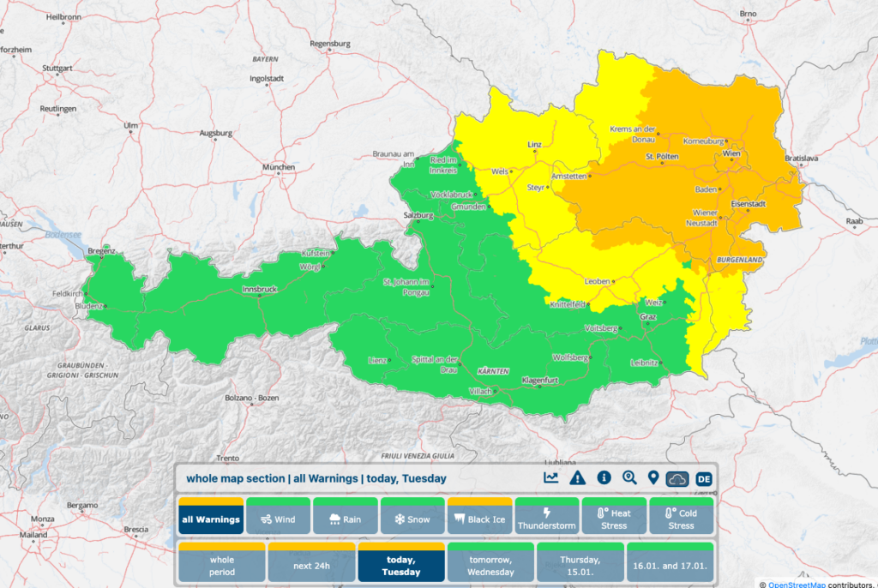The width and height of the screenshot is (878, 588).
Task: Open the chart trend view icon
Action: tap(550, 478)
